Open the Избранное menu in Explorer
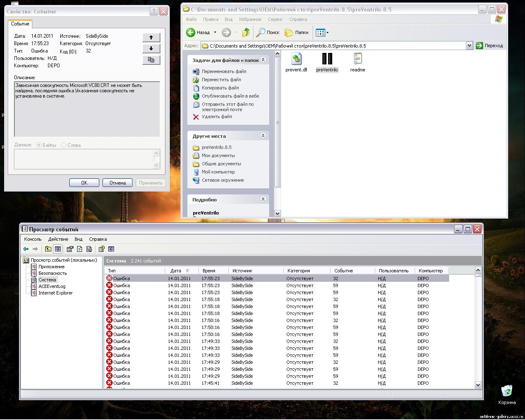Viewport: 525px width, 420px height. pos(250,19)
